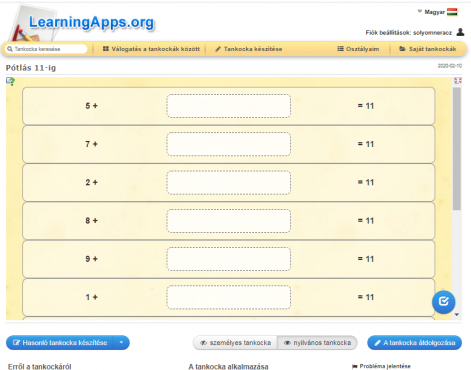Select személyes tankocka visibility option
The width and height of the screenshot is (471, 370).
click(235, 343)
